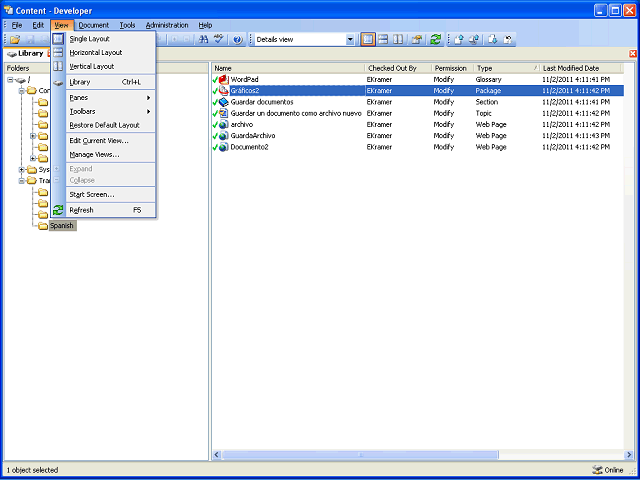640x480 pixels.
Task: Sort by the Name column header
Action: point(288,68)
